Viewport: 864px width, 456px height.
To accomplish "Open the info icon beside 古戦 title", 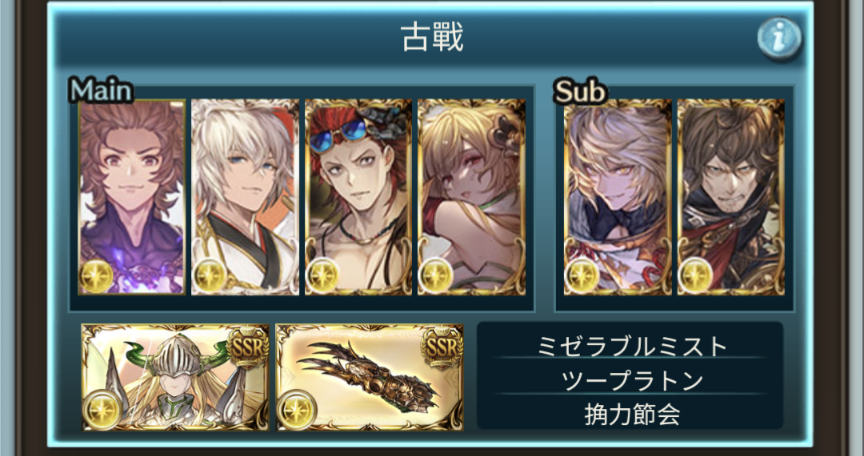I will point(779,38).
